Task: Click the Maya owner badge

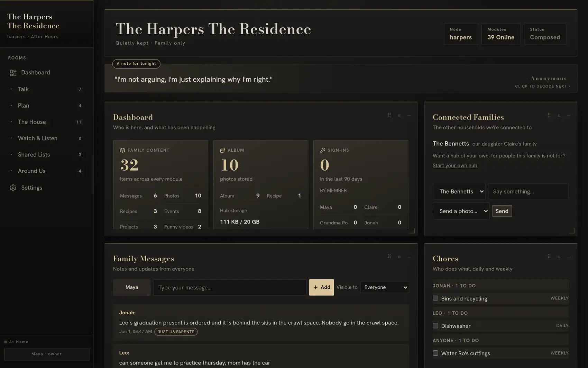Action: pyautogui.click(x=47, y=354)
